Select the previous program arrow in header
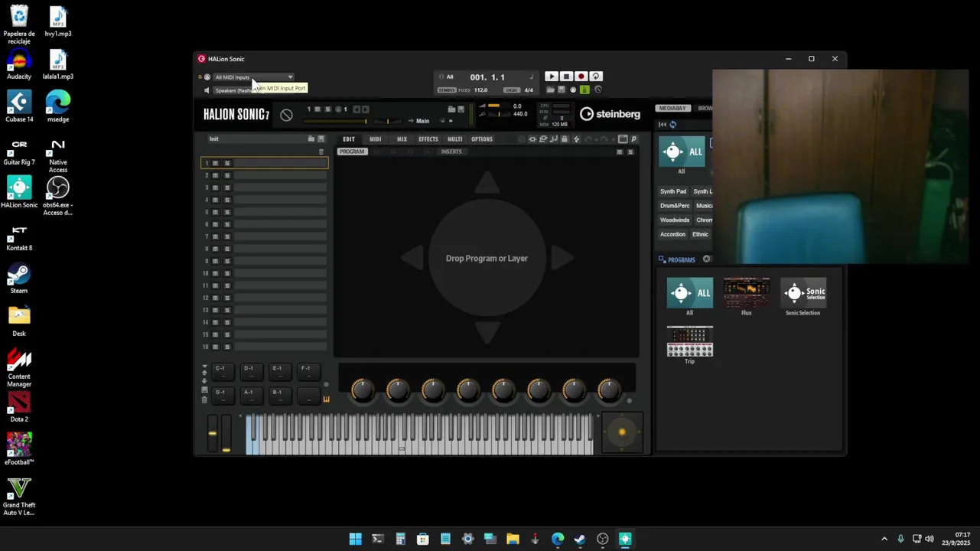Screen dimensions: 980x551 pyautogui.click(x=357, y=109)
